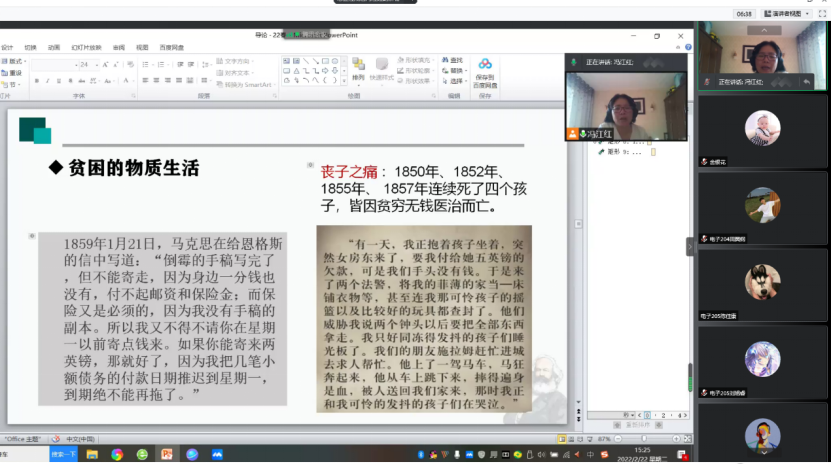Screen dimensions: 831x464
Task: Toggle italic text formatting
Action: click(48, 81)
